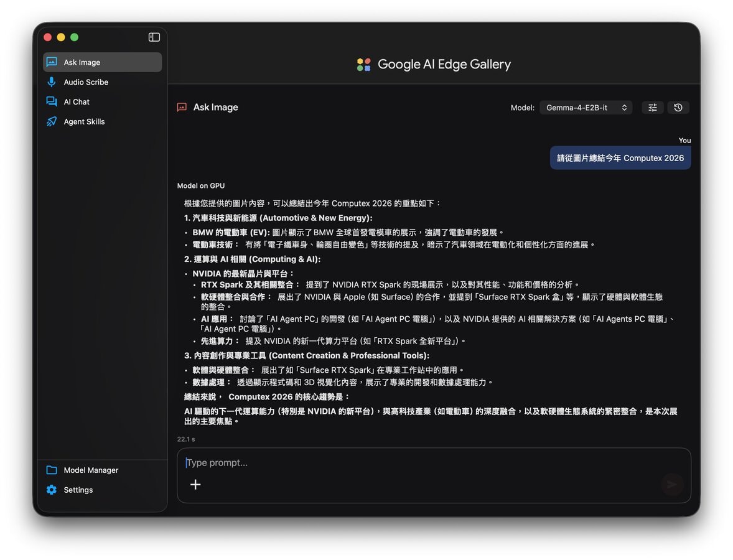
Task: Click the user message bubble about Computex 2026
Action: 620,158
